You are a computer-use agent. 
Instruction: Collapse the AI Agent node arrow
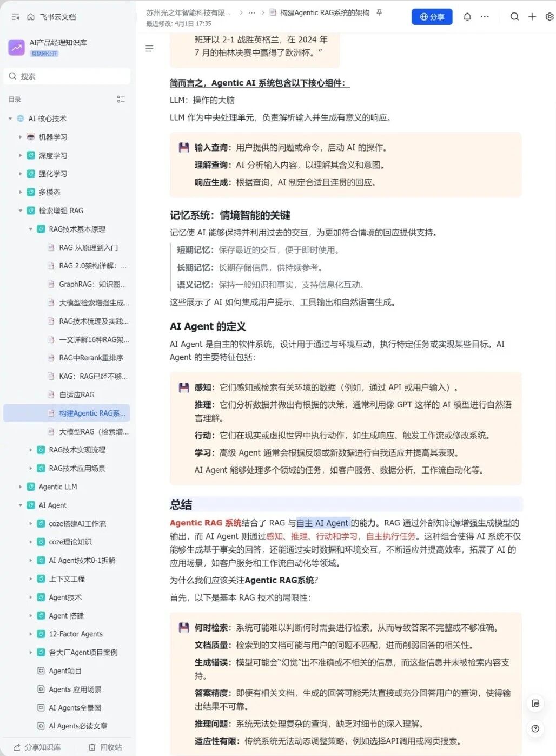[x=20, y=505]
